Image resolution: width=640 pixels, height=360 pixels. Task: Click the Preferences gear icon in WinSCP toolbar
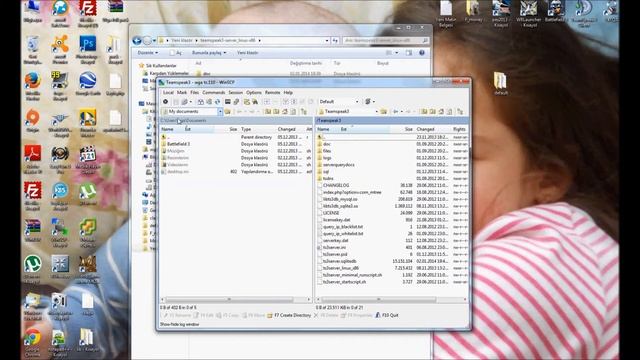tap(165, 102)
